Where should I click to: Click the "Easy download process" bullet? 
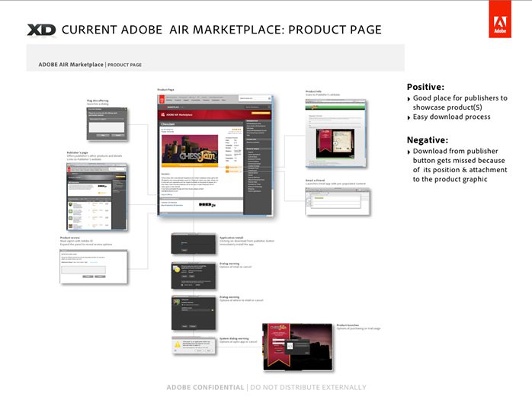[451, 117]
